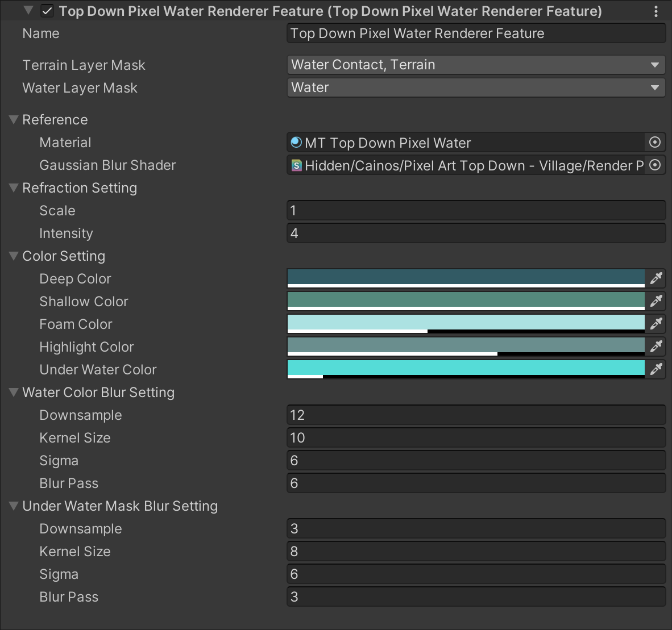Click the Name text field
Viewport: 672px width, 630px height.
(x=475, y=34)
